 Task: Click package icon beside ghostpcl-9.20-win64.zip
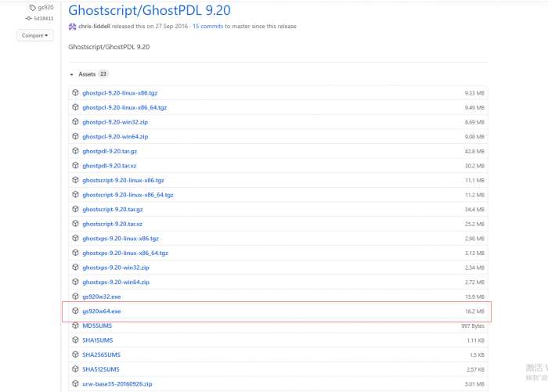[75, 136]
